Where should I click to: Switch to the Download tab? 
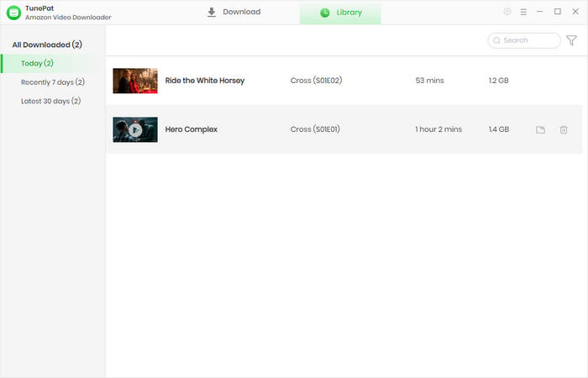click(234, 12)
